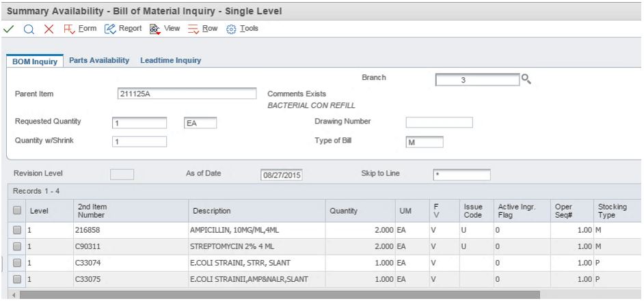Click the Branch search magnifier icon
The width and height of the screenshot is (644, 301).
(x=526, y=79)
